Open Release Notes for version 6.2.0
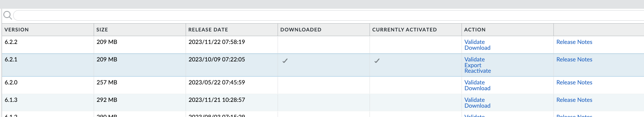The height and width of the screenshot is (117, 644). pos(574,82)
